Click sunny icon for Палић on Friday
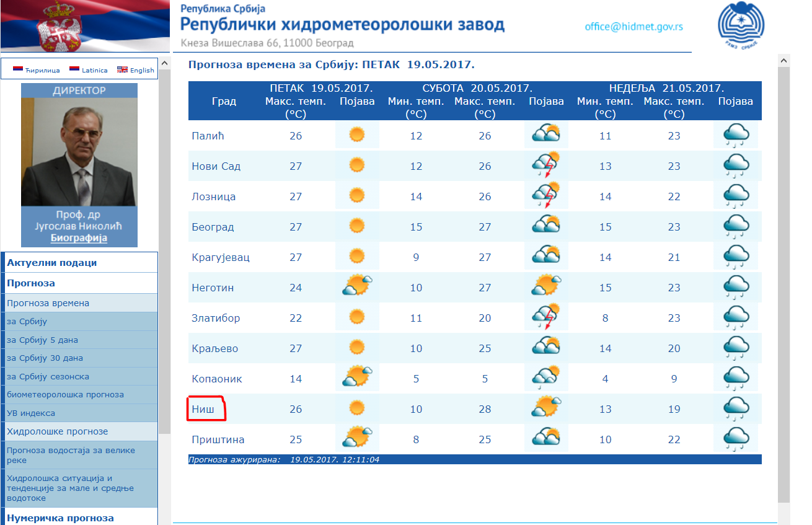812x525 pixels. click(x=356, y=135)
